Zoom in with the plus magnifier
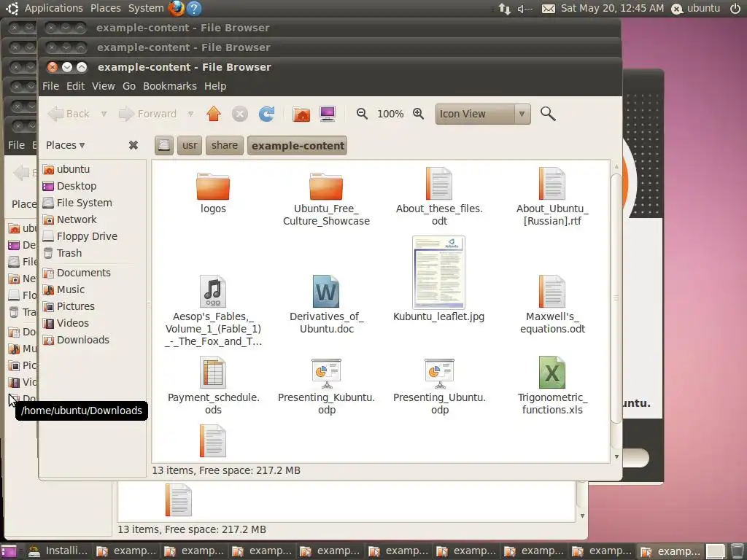 pyautogui.click(x=418, y=114)
